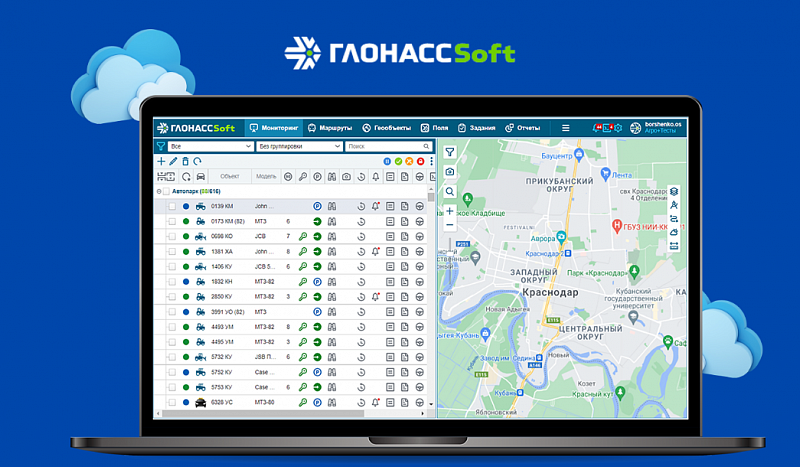This screenshot has width=800, height=467.
Task: Select the 3991 YO (82) object row text
Action: tap(228, 312)
